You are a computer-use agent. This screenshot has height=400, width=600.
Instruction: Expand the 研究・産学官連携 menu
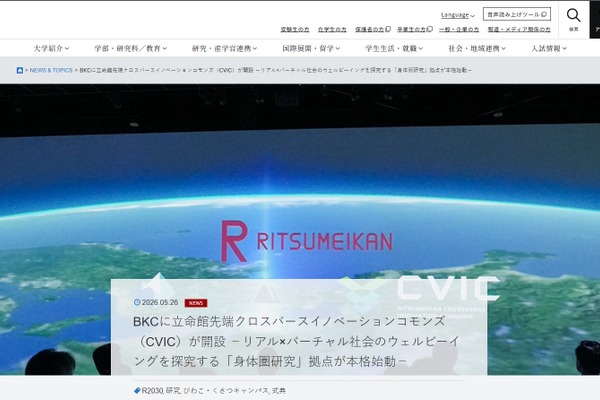click(x=224, y=48)
